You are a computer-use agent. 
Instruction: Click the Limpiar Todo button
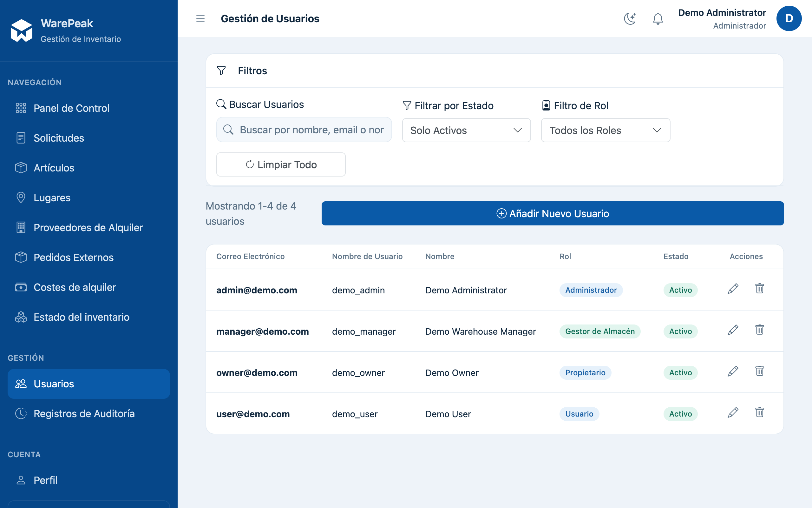(281, 165)
